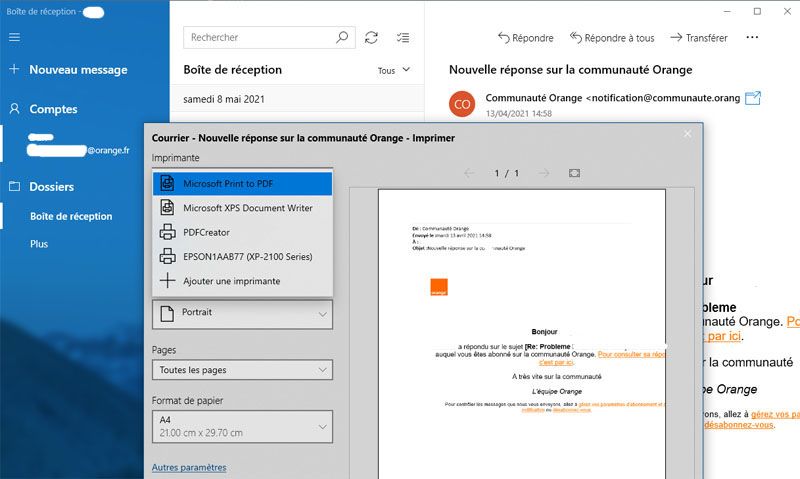This screenshot has height=479, width=800.
Task: Click the search magnifier icon
Action: coord(342,37)
